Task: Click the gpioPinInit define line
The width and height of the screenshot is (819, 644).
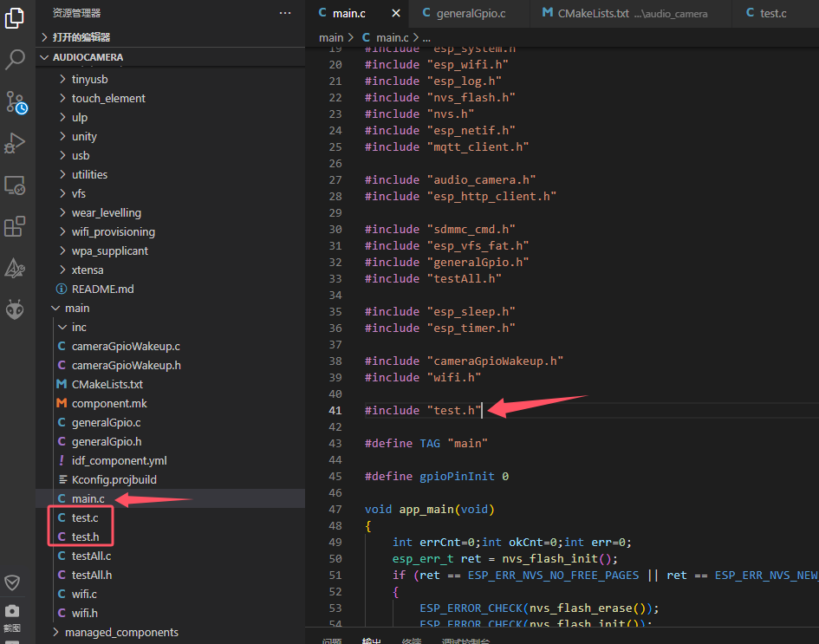Action: pyautogui.click(x=437, y=477)
